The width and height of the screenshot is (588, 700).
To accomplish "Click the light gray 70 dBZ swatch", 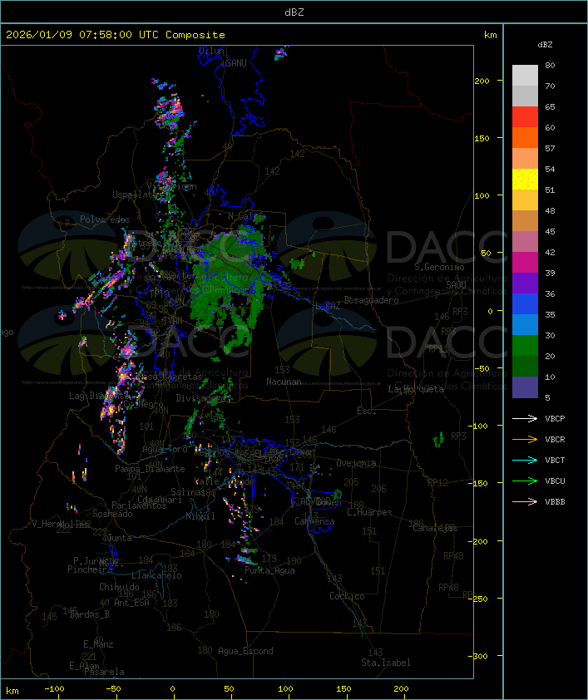I will (525, 76).
